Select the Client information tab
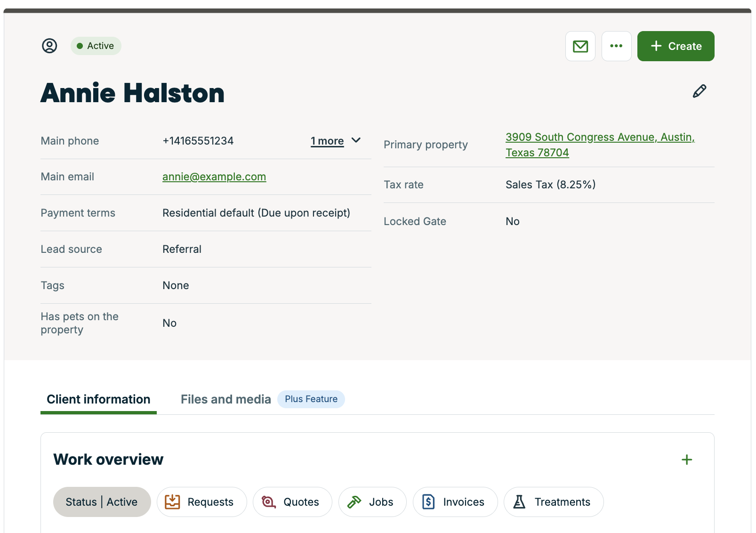This screenshot has height=533, width=756. pos(98,399)
